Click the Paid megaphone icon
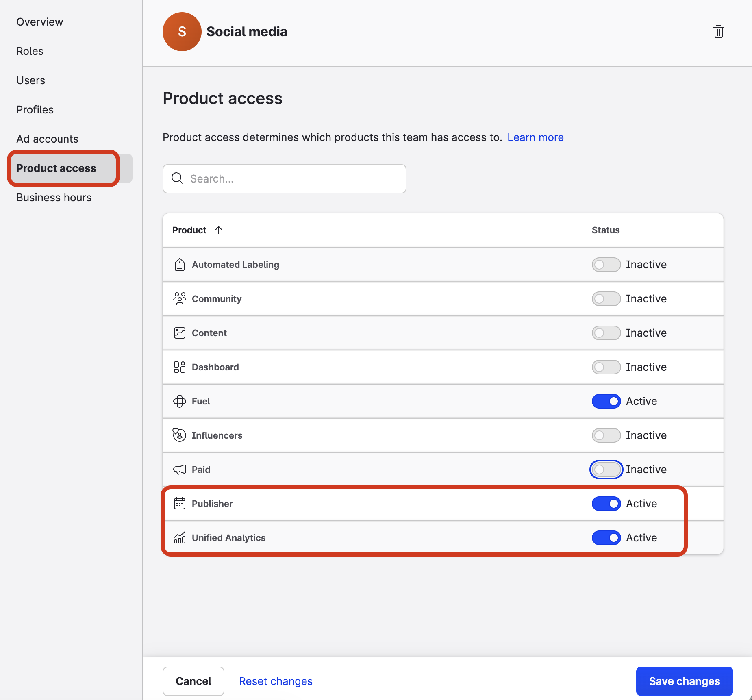The width and height of the screenshot is (752, 700). tap(179, 470)
